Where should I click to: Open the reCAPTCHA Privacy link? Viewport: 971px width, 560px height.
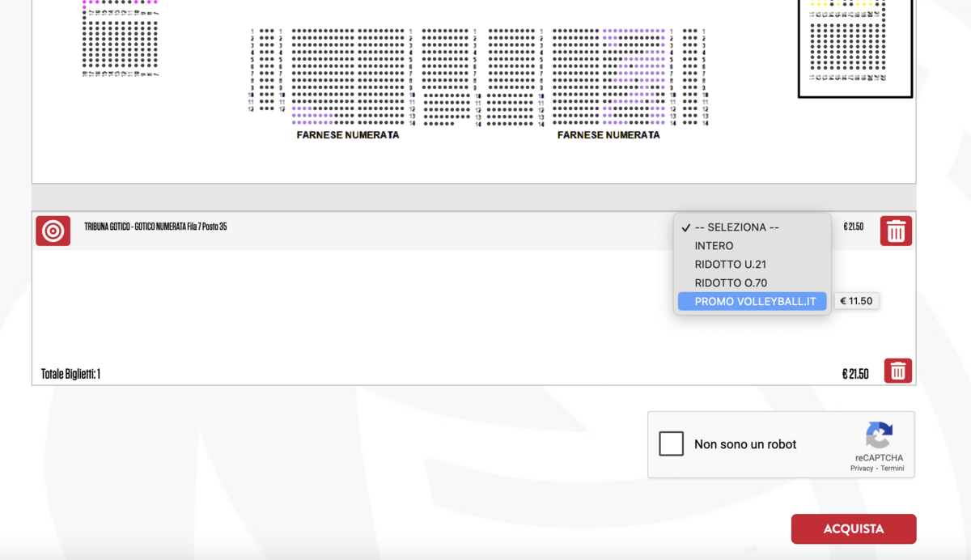coord(862,469)
